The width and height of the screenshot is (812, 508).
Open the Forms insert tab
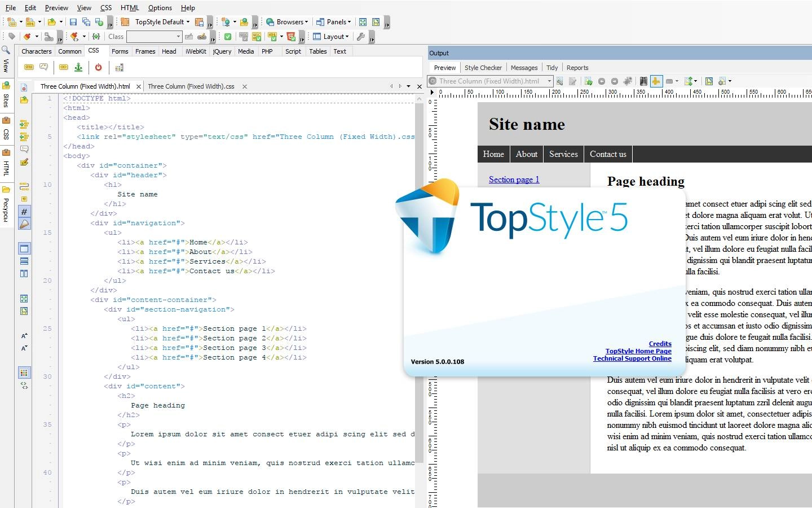point(120,51)
